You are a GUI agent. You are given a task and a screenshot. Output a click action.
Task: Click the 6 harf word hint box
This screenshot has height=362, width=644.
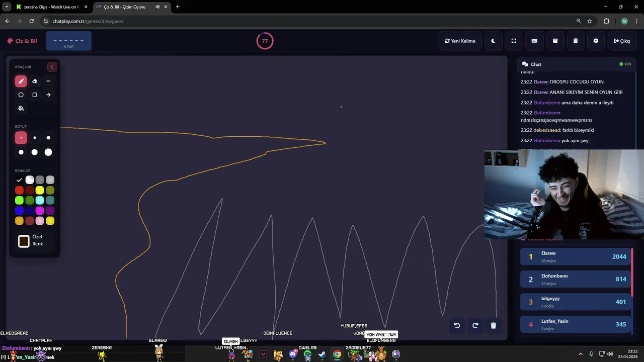pos(69,41)
